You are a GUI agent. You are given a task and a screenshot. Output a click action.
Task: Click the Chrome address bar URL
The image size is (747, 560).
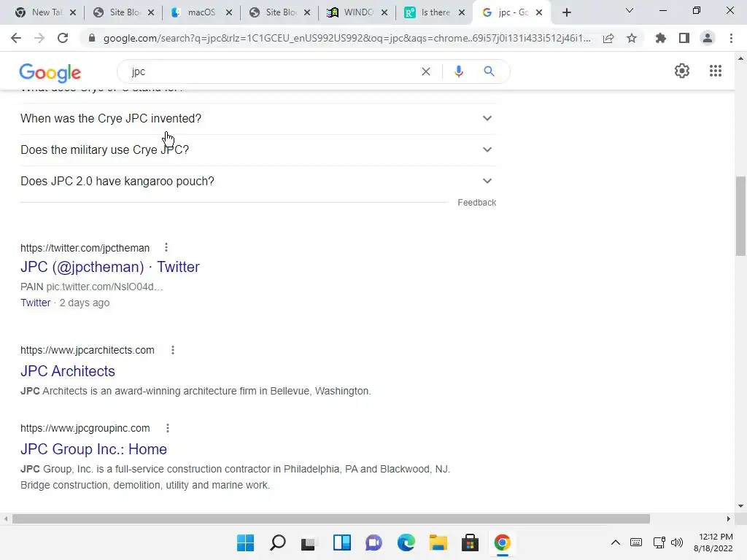click(x=347, y=38)
